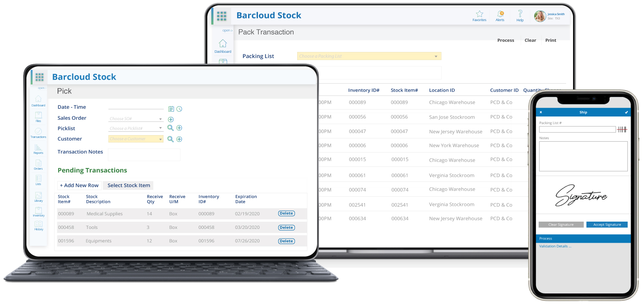This screenshot has height=304, width=644.
Task: Click the Select Stock Item button
Action: tap(129, 185)
